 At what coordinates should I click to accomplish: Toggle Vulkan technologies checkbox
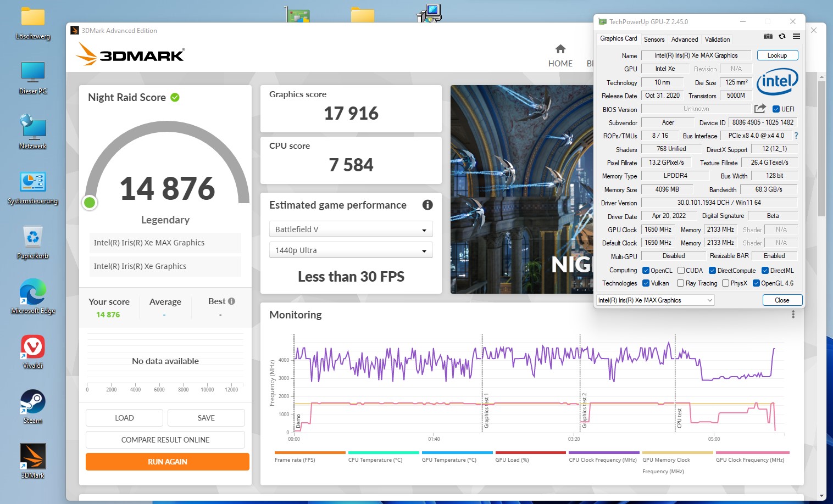(x=646, y=283)
